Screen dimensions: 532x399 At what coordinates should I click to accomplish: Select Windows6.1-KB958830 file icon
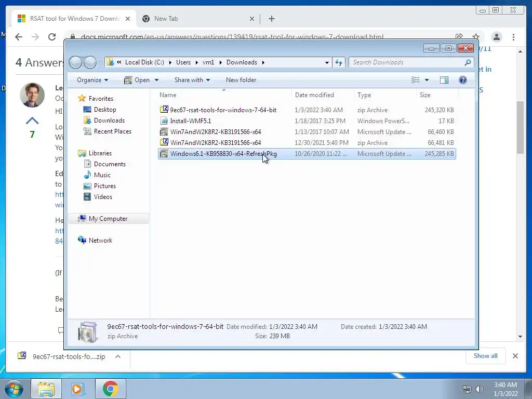click(x=164, y=154)
